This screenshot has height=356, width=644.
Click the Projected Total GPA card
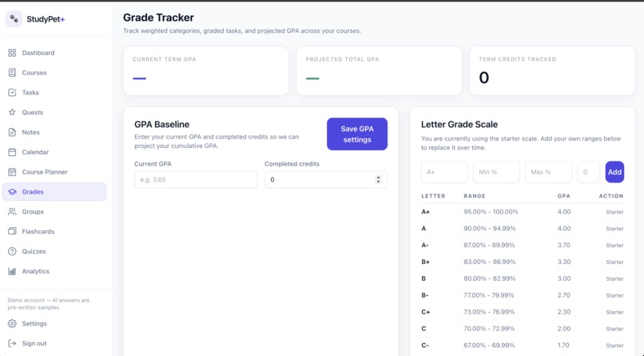[379, 70]
